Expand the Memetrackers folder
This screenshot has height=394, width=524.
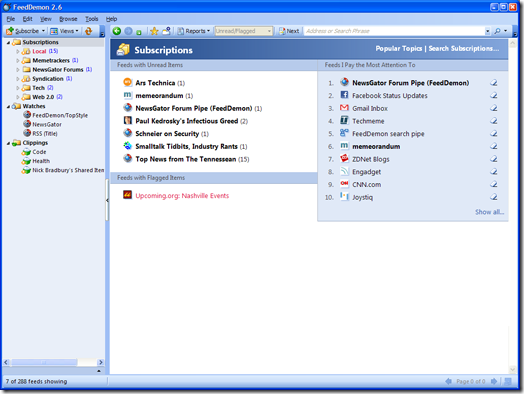(18, 60)
